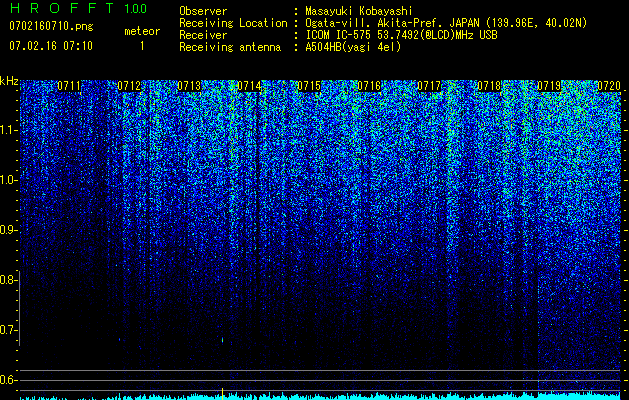Click the 0716 time marker label
629x400 pixels.
[x=369, y=86]
